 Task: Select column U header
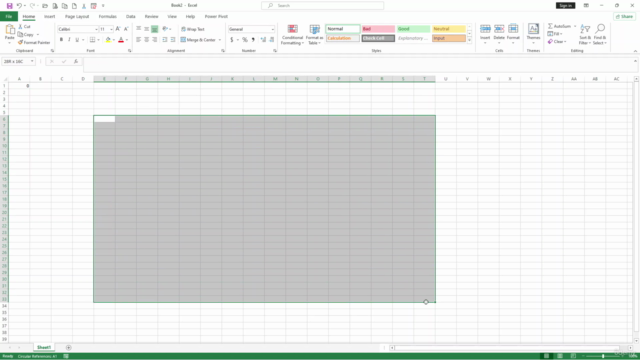pyautogui.click(x=446, y=79)
